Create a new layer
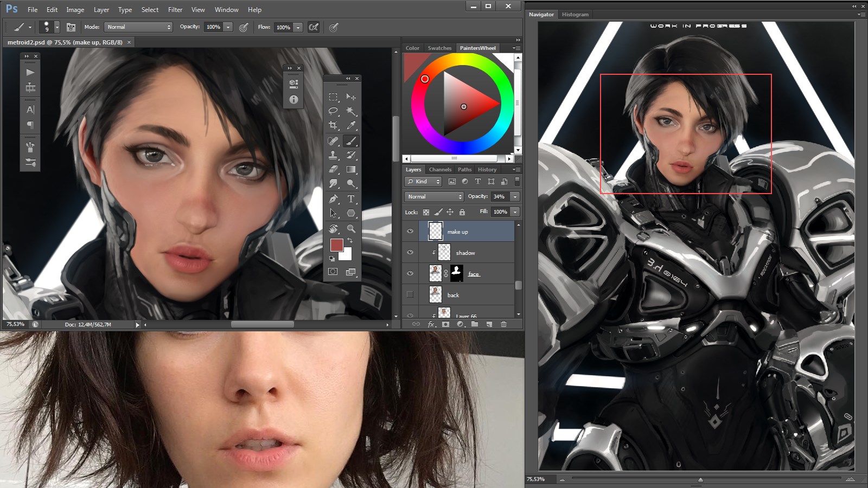The height and width of the screenshot is (488, 868). [489, 324]
